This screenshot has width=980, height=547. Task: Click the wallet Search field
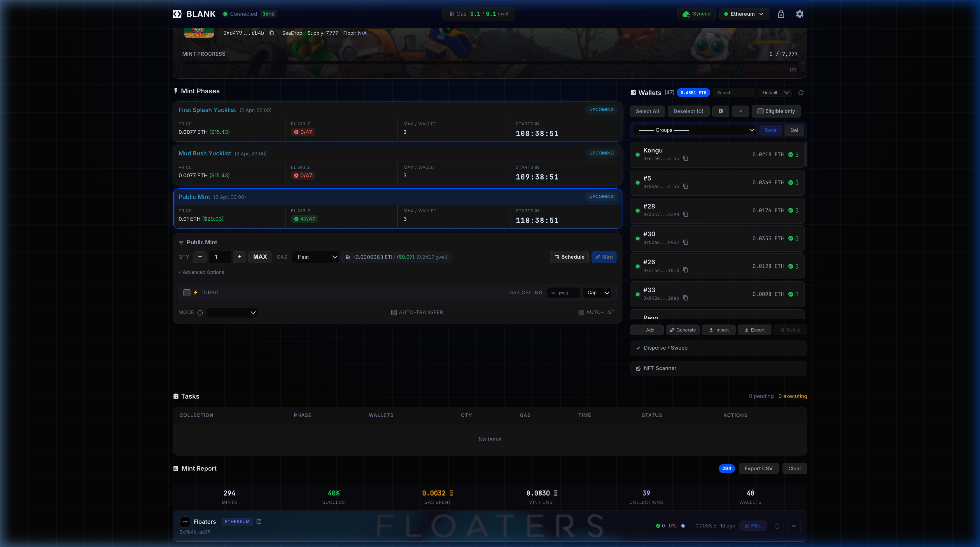click(734, 93)
